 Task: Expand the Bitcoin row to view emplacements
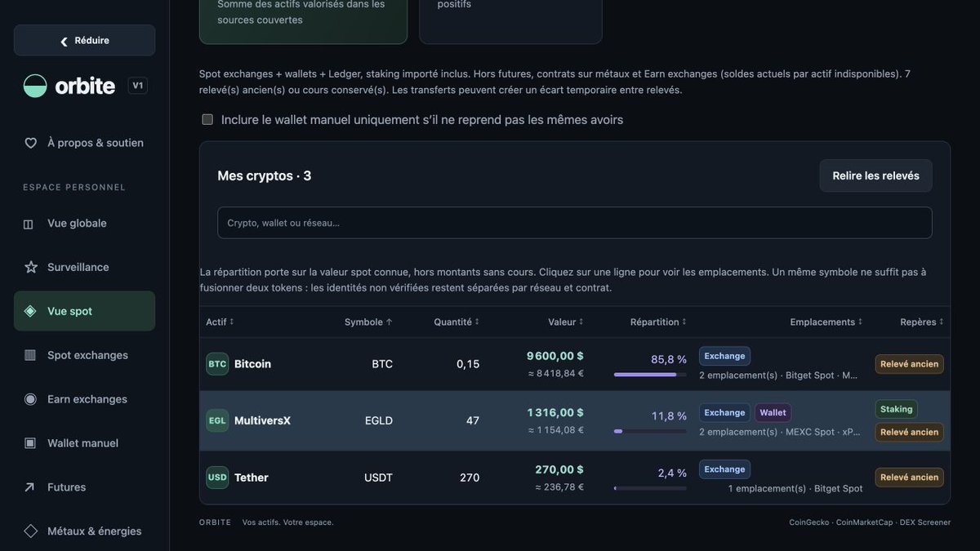click(575, 364)
